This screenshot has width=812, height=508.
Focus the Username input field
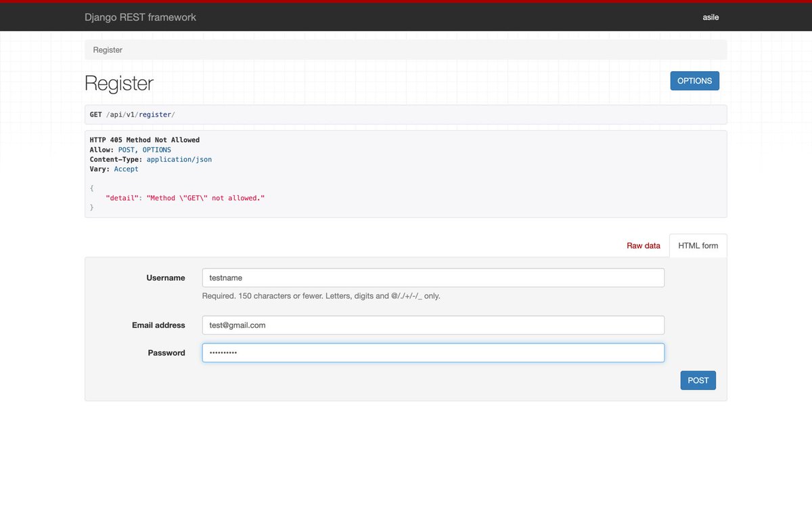pos(433,278)
